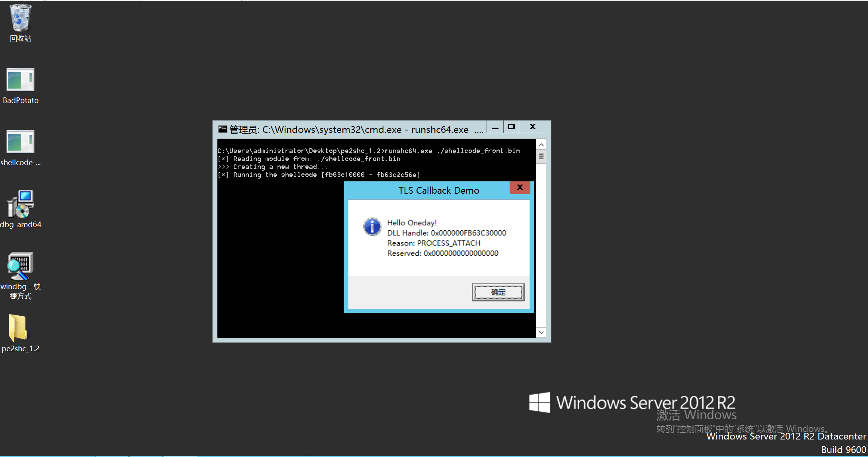Select the pe2shc_1.2 folder icon

coord(18,328)
